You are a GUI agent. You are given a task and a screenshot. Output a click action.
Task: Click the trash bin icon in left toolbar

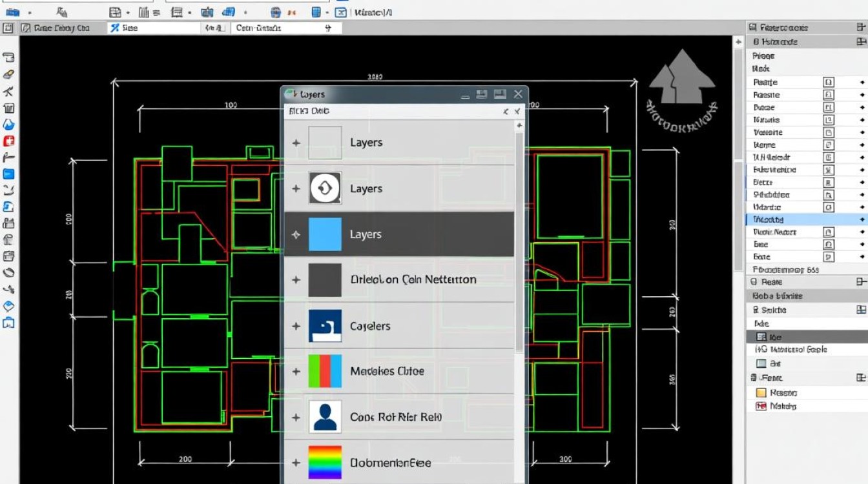(x=9, y=108)
